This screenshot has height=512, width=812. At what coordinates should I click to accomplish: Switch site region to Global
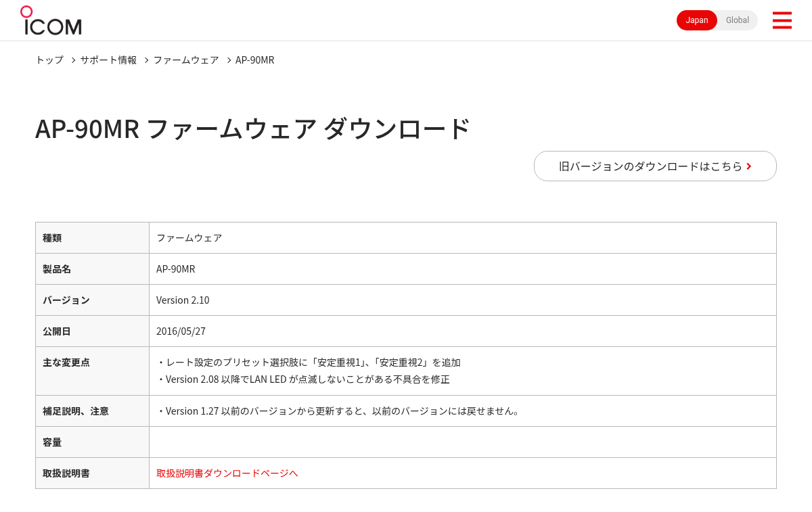tap(738, 20)
